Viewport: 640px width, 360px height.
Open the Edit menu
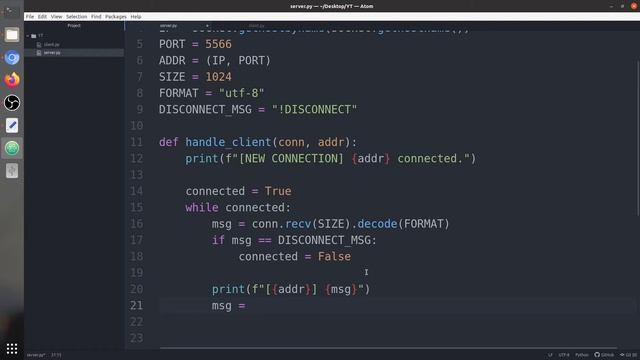[x=42, y=17]
